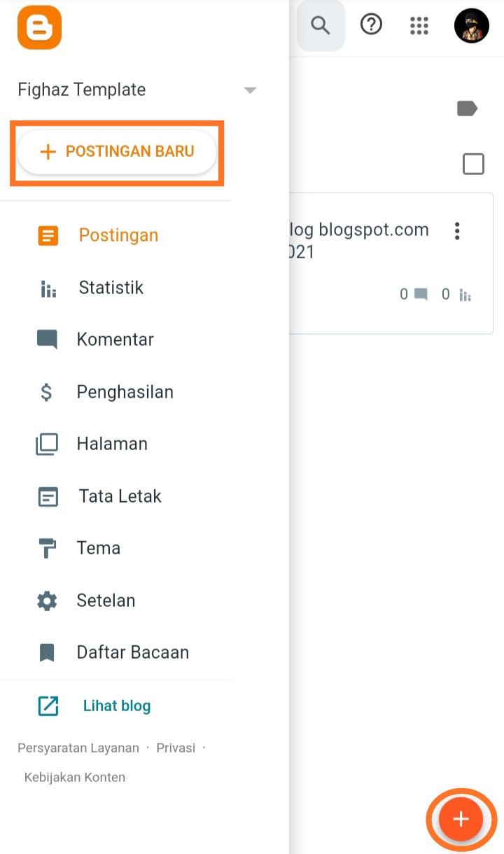
Task: Open the post's three-dot options menu
Action: [x=457, y=231]
